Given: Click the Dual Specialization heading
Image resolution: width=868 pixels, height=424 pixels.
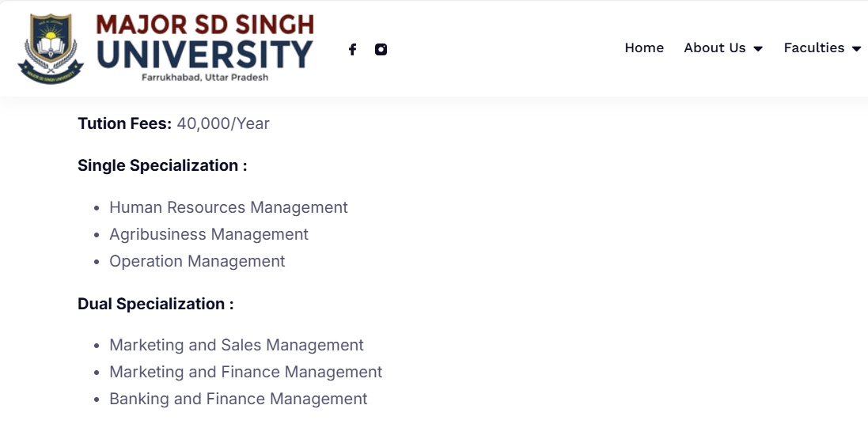Looking at the screenshot, I should coord(155,304).
